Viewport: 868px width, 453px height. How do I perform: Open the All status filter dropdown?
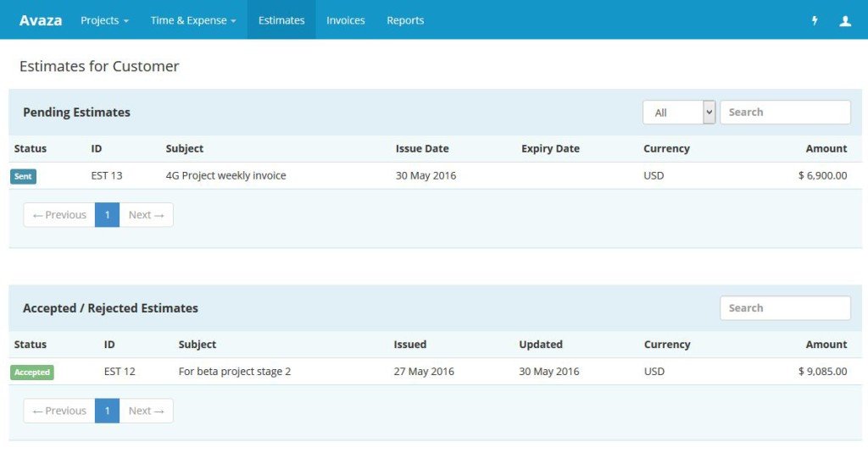click(679, 113)
